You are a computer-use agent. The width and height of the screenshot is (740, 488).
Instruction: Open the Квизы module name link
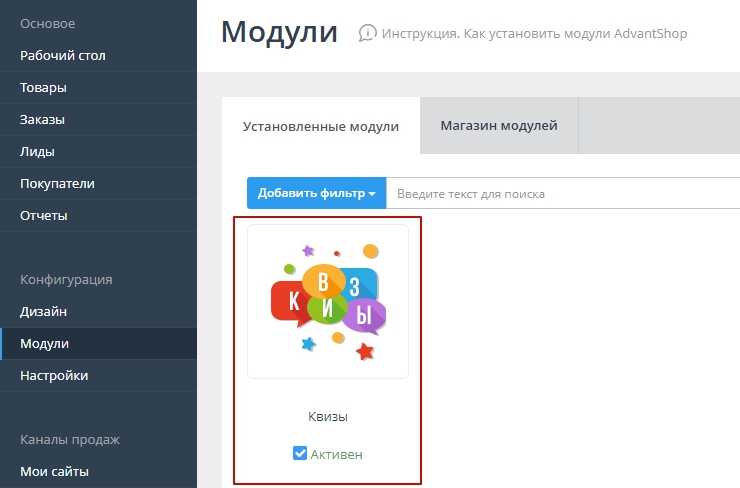[328, 417]
